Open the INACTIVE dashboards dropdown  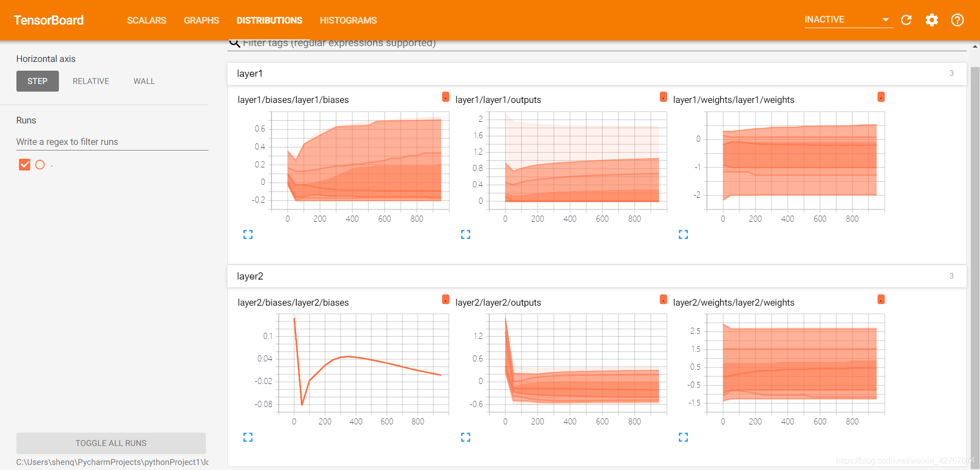tap(848, 19)
